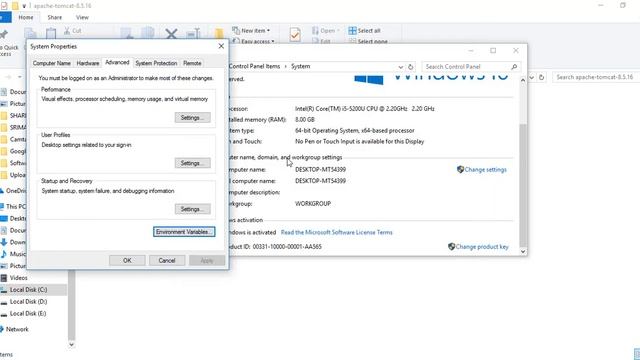Click Windows logo in System window
The image size is (640, 360).
(369, 80)
